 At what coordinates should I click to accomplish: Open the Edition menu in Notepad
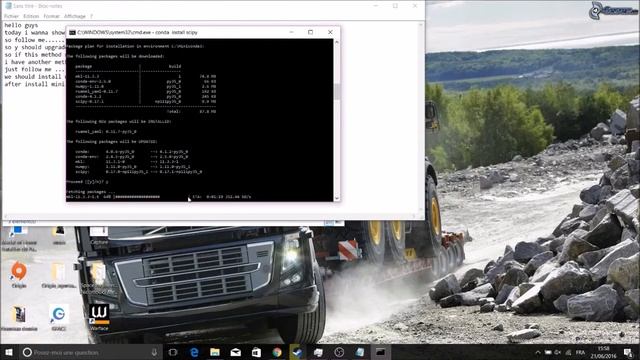(31, 16)
